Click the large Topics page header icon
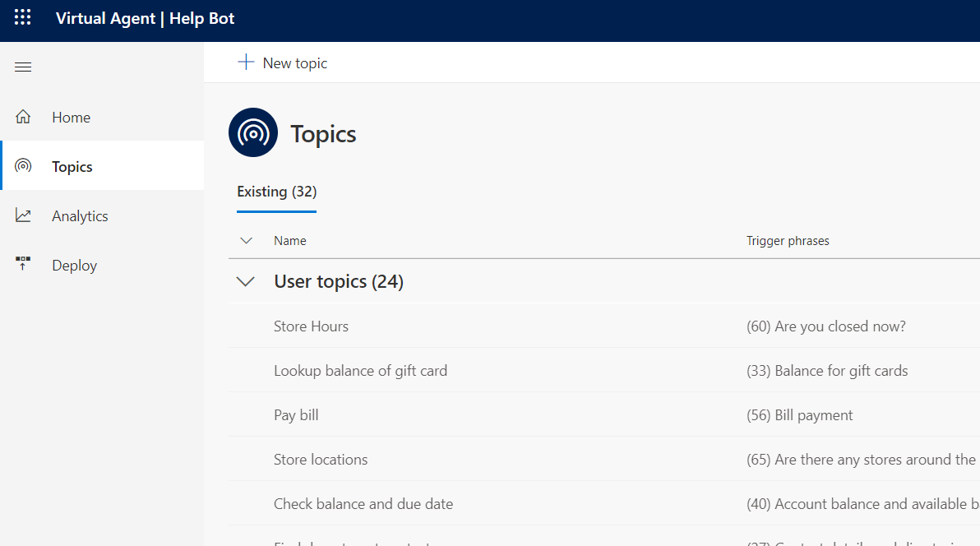The width and height of the screenshot is (980, 546). (x=253, y=132)
